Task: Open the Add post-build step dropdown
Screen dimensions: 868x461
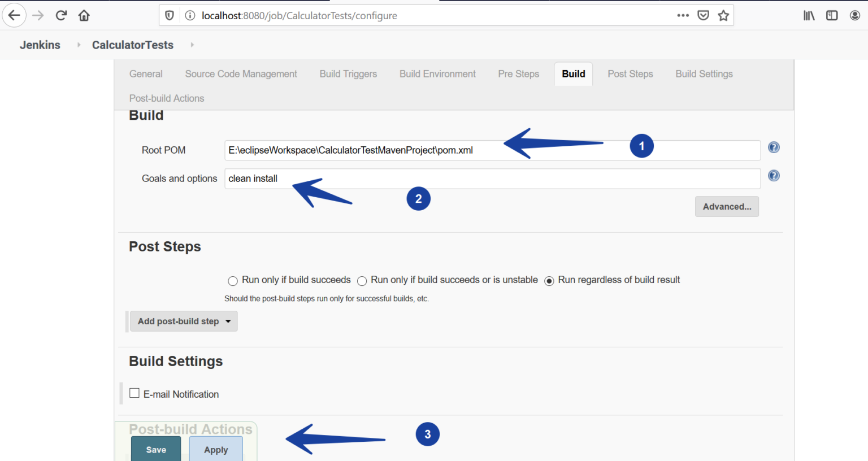Action: click(184, 321)
